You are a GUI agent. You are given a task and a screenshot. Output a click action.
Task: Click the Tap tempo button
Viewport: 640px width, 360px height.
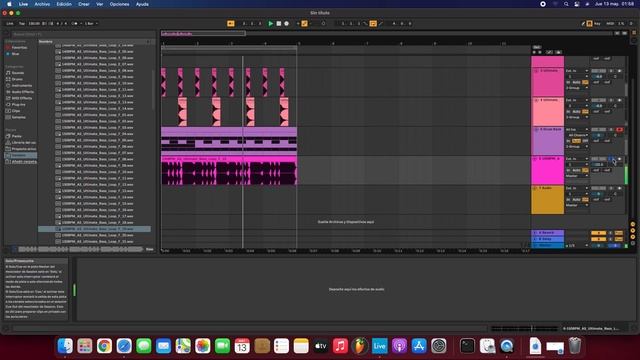(x=22, y=24)
